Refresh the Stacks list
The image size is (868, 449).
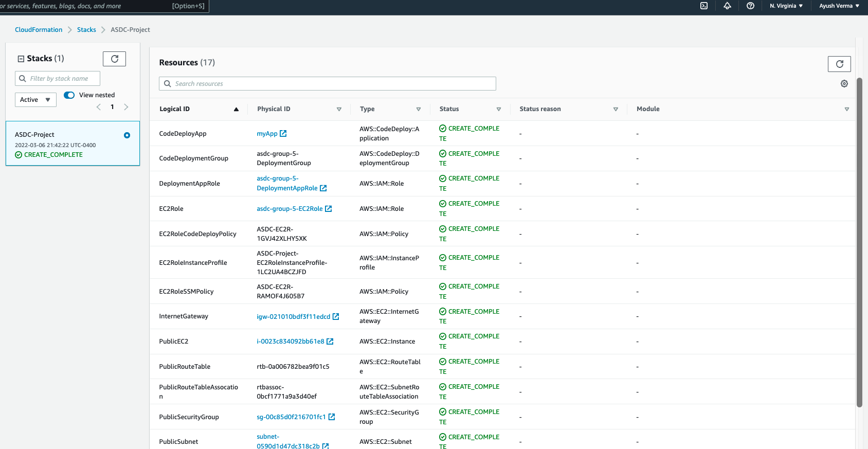click(x=114, y=59)
